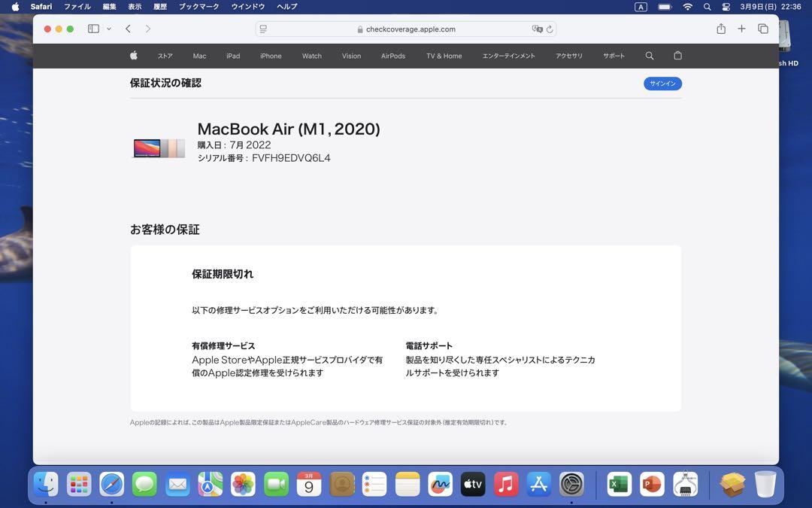
Task: Open Mail from the Dock
Action: point(177,485)
